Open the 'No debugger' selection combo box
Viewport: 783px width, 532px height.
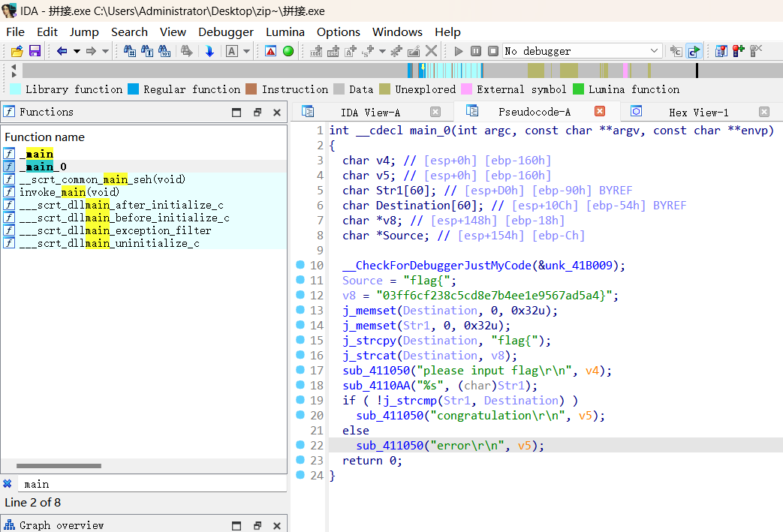point(583,51)
